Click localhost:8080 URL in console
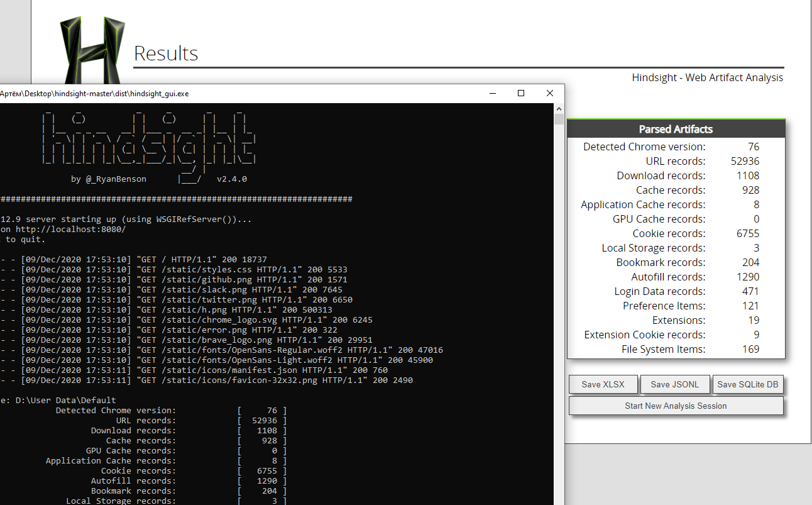Image resolution: width=812 pixels, height=505 pixels. pyautogui.click(x=70, y=230)
